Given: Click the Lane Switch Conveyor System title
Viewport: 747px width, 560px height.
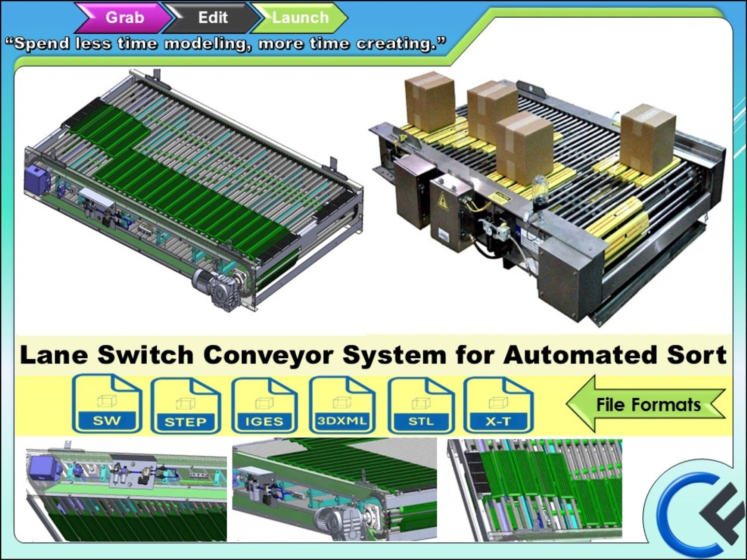Looking at the screenshot, I should coord(373,355).
